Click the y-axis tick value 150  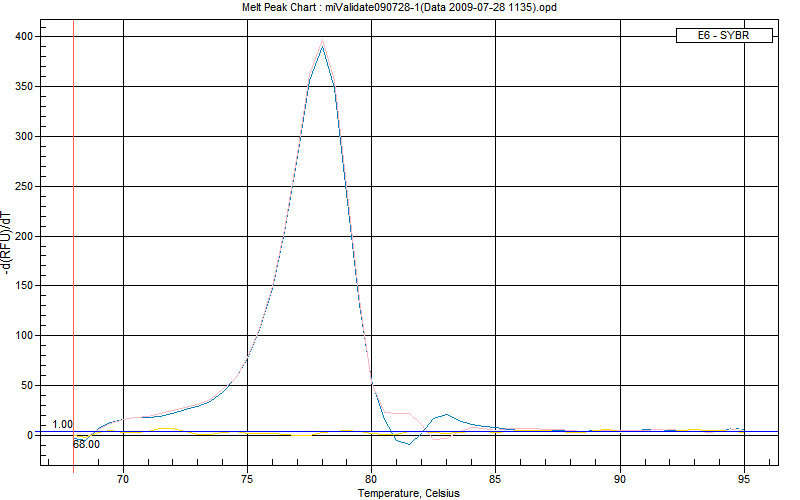[24, 286]
